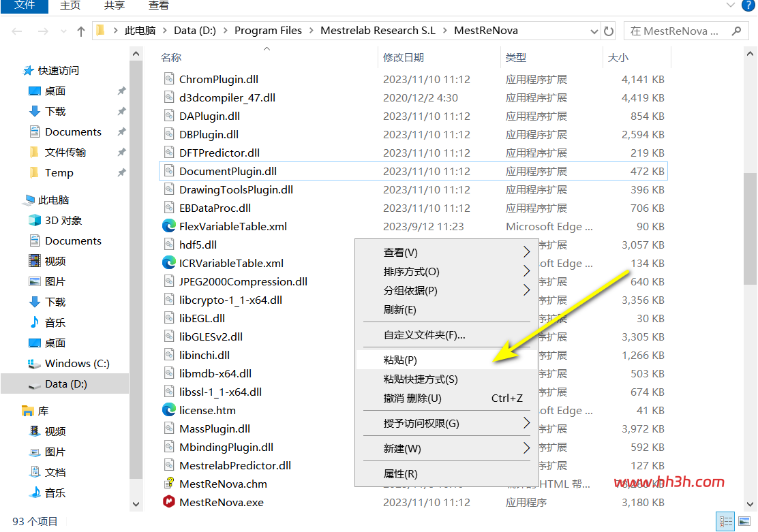Click the search magnifier icon
Screen dimensions: 758x532
click(736, 31)
